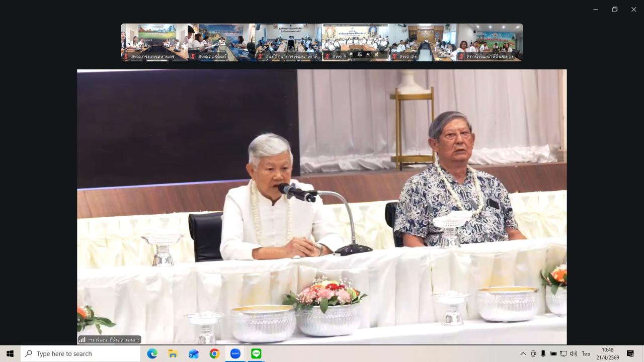Unmute the สพต.กรุงเทพมหานคร participant
The width and height of the screenshot is (644, 362).
tap(125, 57)
